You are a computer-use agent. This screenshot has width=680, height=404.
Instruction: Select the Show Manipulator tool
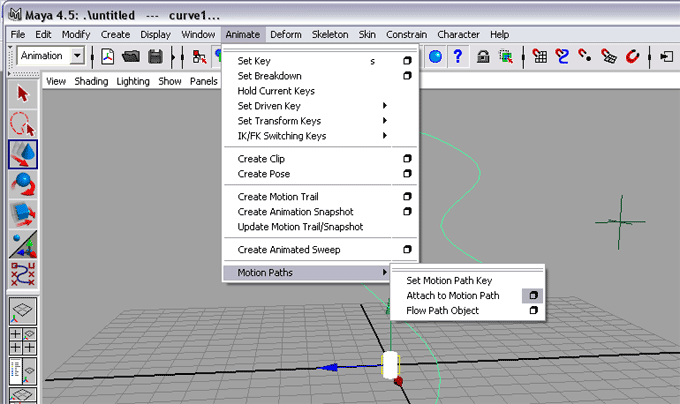[x=23, y=244]
